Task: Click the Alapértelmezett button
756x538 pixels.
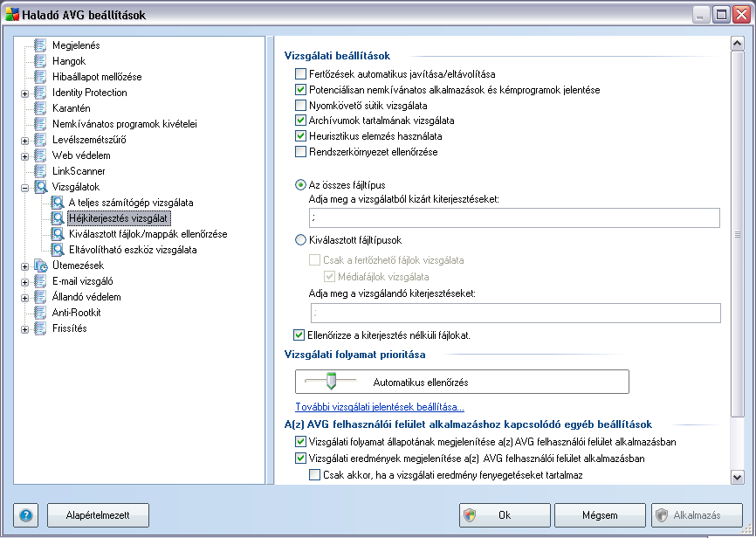Action: click(x=98, y=515)
